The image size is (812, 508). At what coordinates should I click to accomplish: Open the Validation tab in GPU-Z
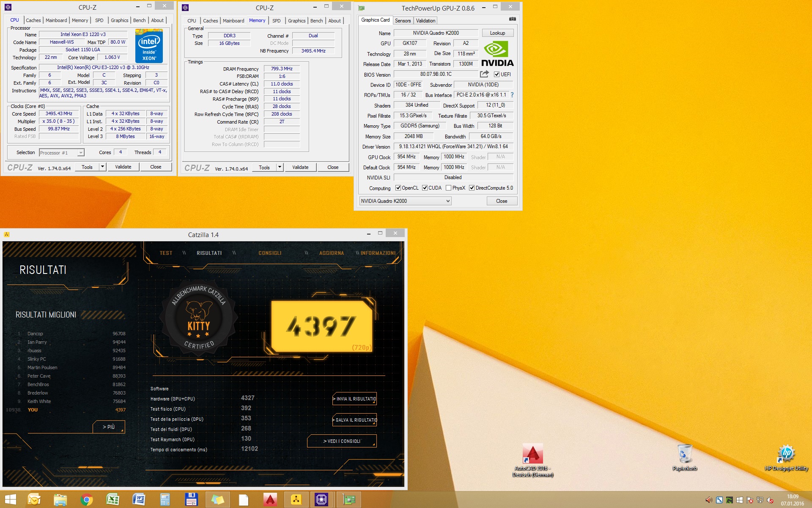click(425, 21)
